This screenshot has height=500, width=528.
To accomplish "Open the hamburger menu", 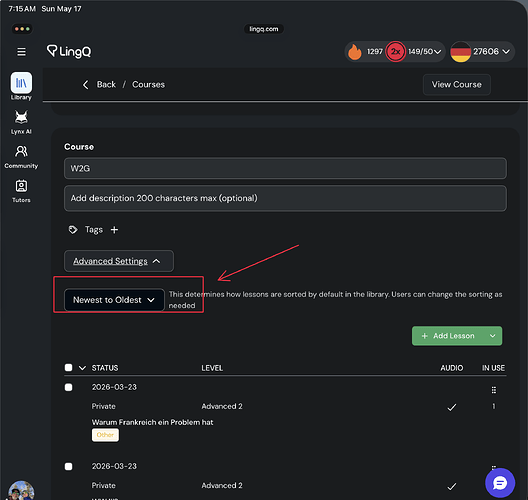I will point(21,52).
